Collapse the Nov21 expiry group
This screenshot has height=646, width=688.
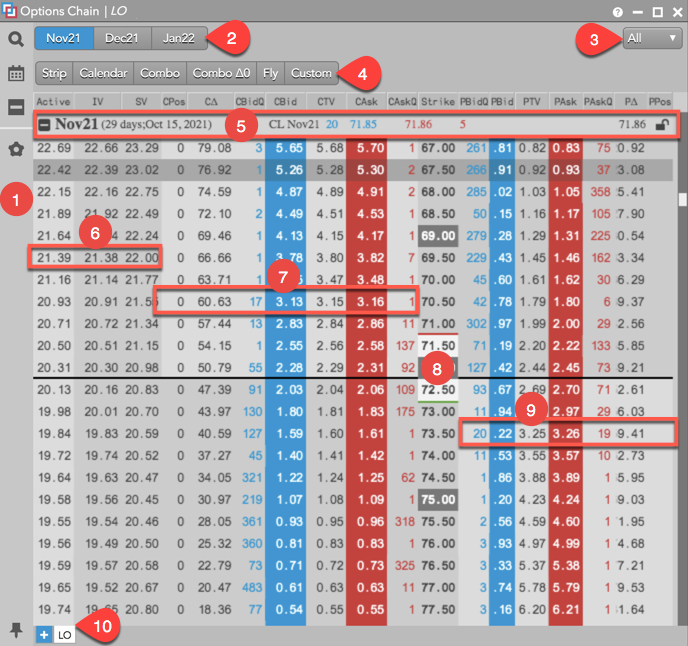45,126
